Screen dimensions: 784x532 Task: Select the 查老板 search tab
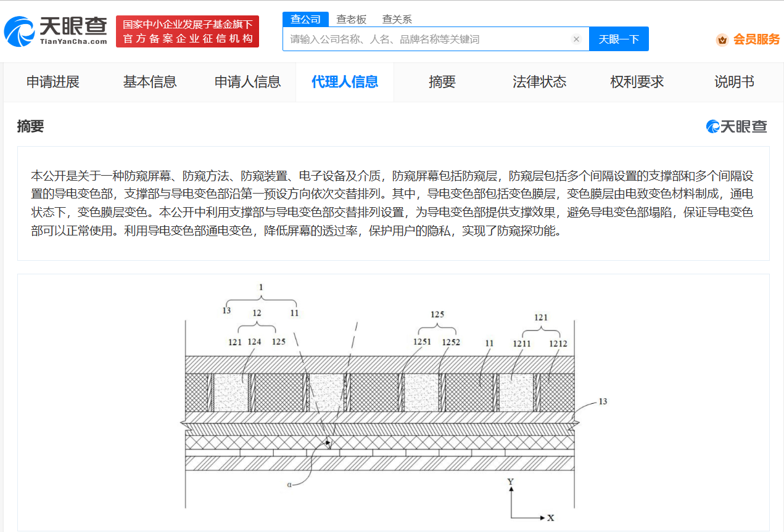click(351, 19)
